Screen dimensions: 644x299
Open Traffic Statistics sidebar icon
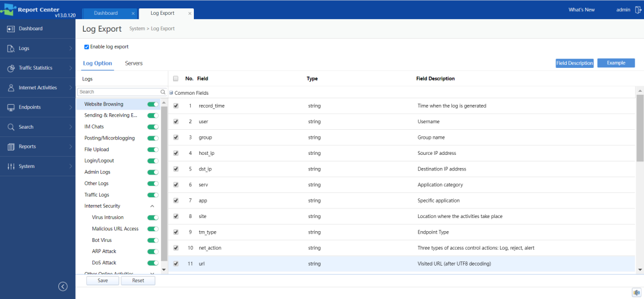click(11, 68)
